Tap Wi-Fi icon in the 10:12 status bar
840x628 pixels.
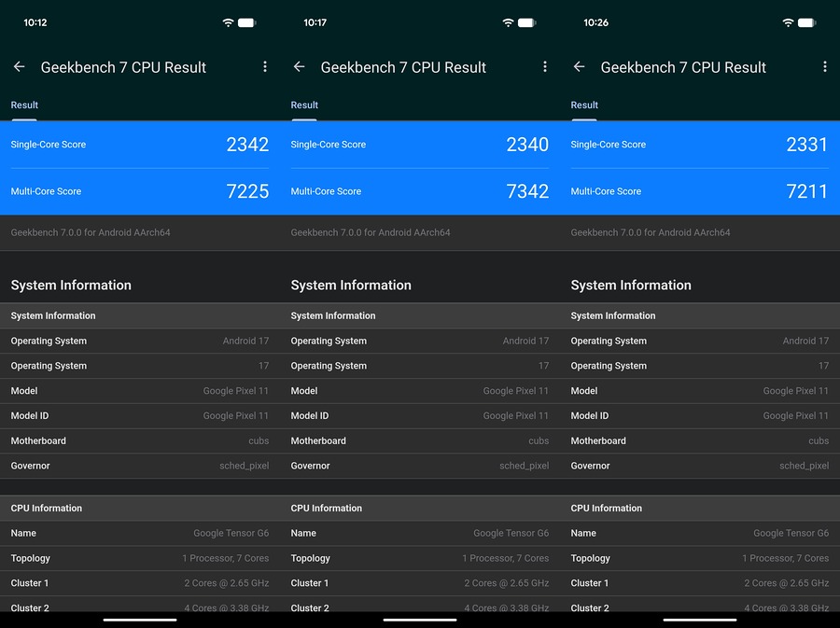coord(229,22)
